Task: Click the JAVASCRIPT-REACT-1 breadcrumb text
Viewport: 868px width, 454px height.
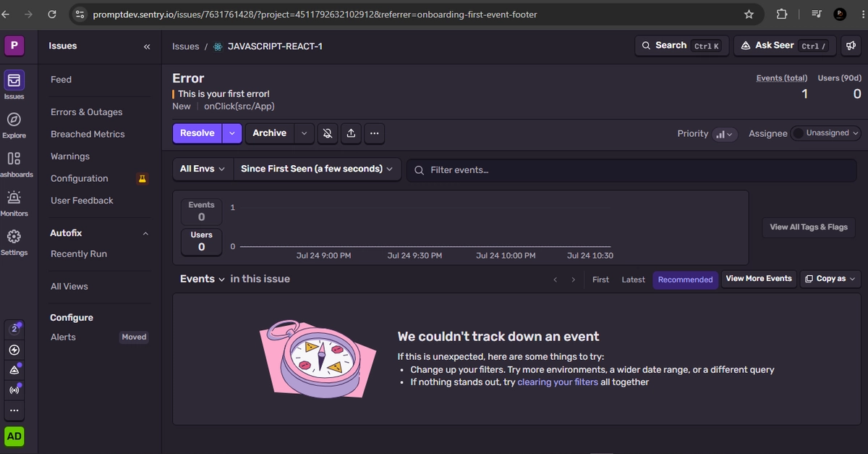Action: 275,46
